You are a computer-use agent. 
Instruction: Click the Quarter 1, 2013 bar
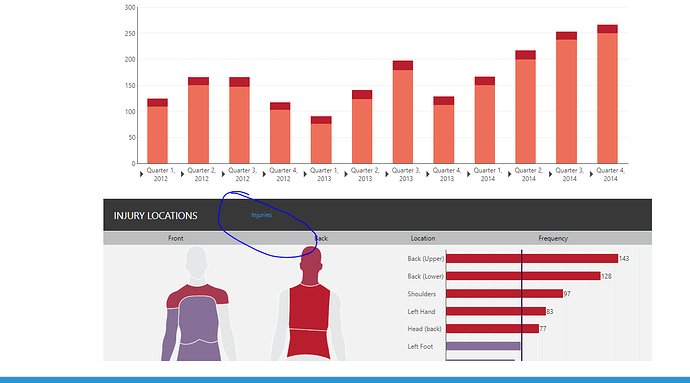[x=321, y=140]
